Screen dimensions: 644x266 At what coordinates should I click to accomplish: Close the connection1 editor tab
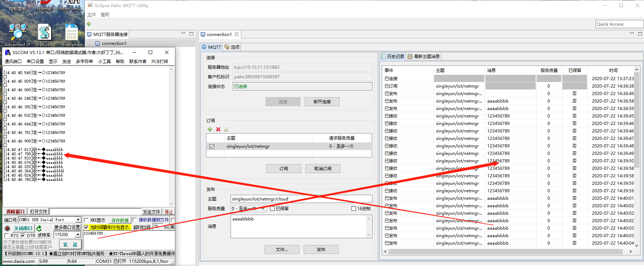(237, 34)
